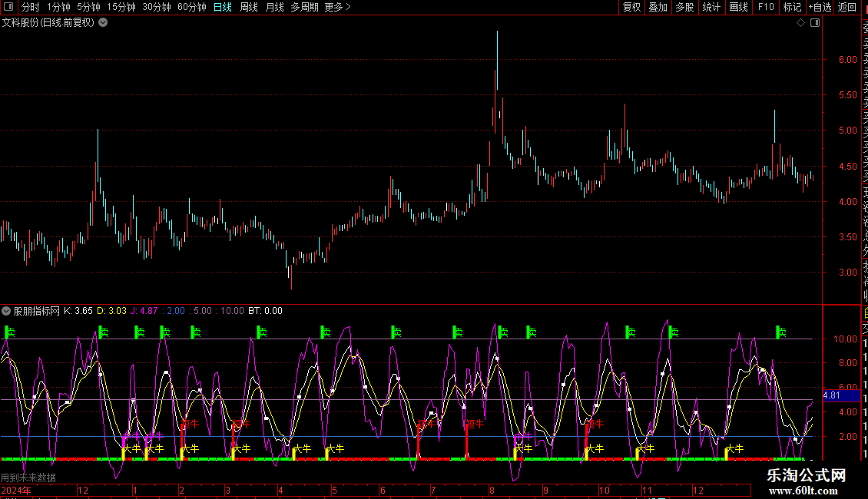Click month 10 on the timeline
The width and height of the screenshot is (868, 499).
(604, 490)
